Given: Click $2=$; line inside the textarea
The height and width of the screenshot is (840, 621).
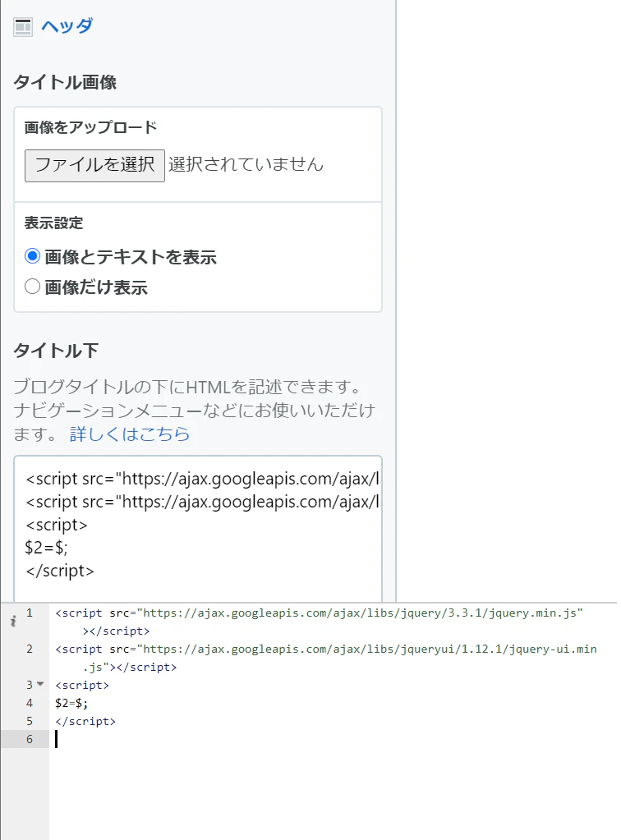Looking at the screenshot, I should pyautogui.click(x=47, y=548).
